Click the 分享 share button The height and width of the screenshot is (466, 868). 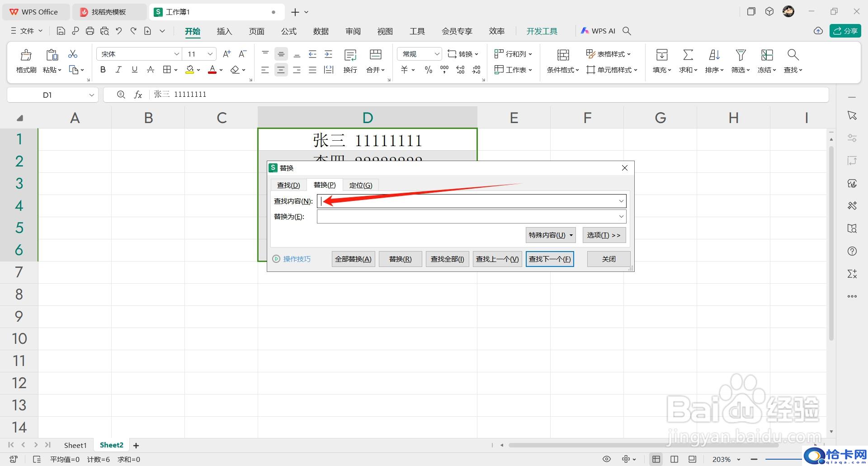click(x=845, y=31)
